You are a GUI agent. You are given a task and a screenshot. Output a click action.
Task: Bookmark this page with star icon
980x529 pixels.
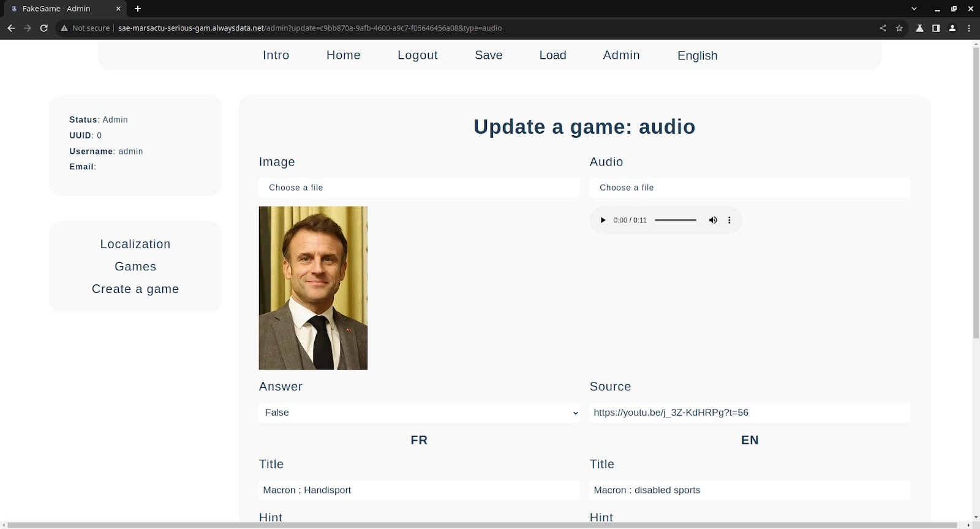coord(899,28)
